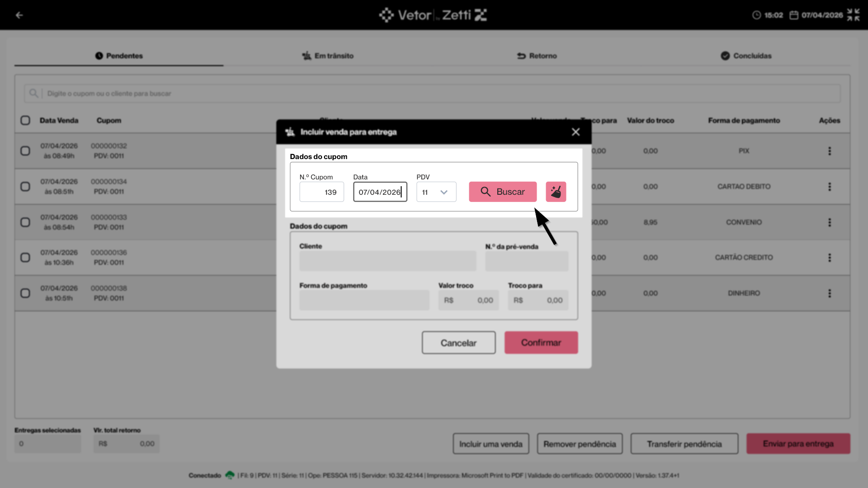Open actions menu for DINHEIRO row

pos(829,293)
